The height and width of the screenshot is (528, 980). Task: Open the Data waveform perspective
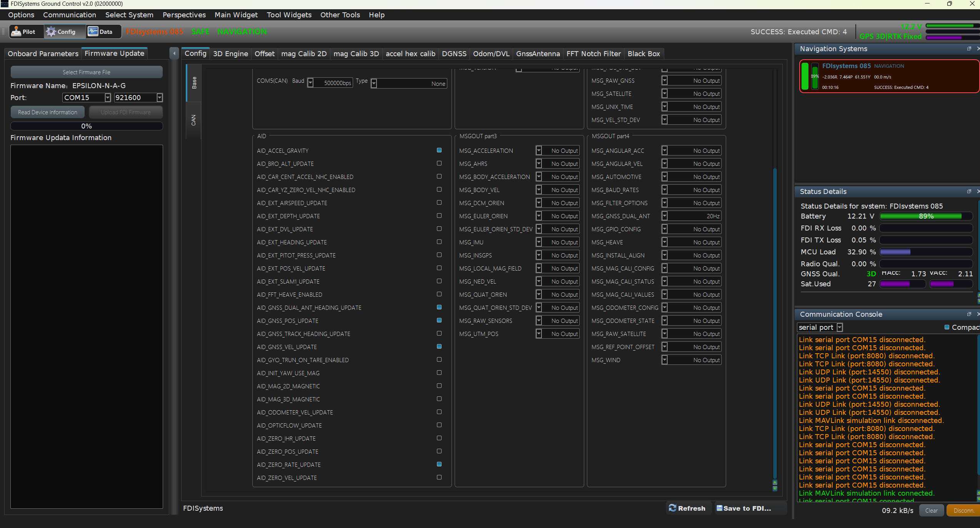coord(93,32)
